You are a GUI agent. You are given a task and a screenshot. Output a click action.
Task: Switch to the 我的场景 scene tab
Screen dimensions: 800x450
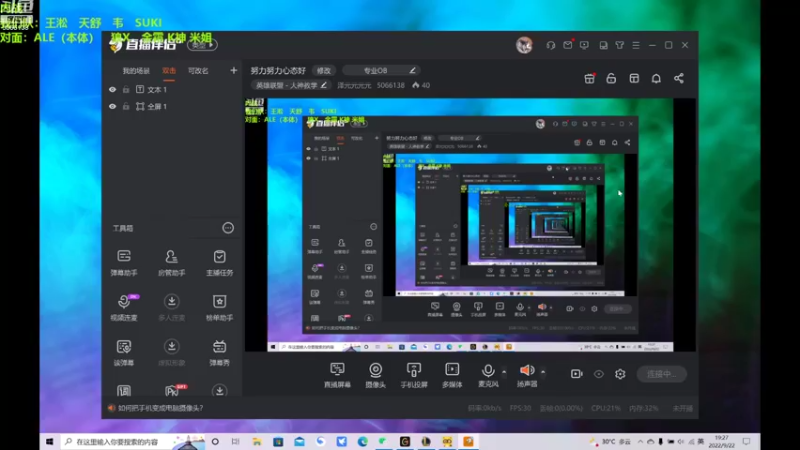click(x=136, y=71)
